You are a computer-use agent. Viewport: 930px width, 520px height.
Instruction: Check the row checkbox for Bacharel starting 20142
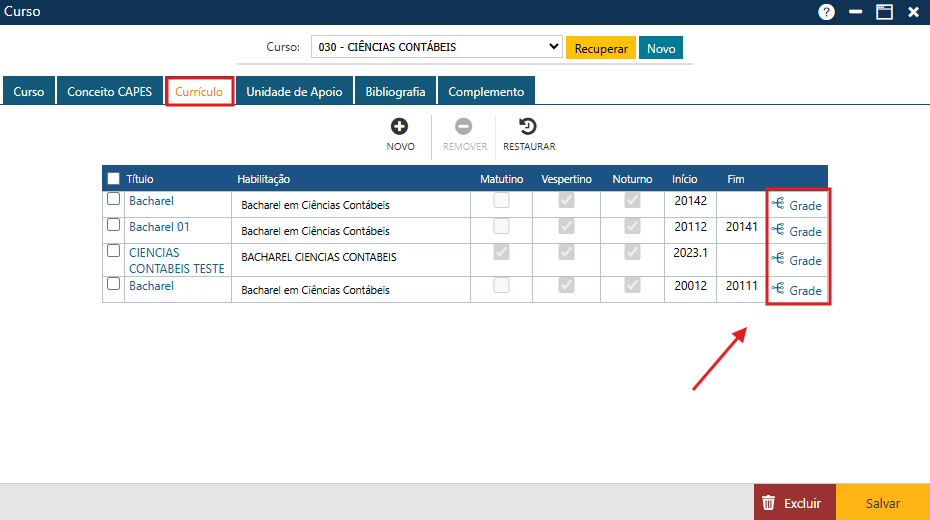click(113, 199)
